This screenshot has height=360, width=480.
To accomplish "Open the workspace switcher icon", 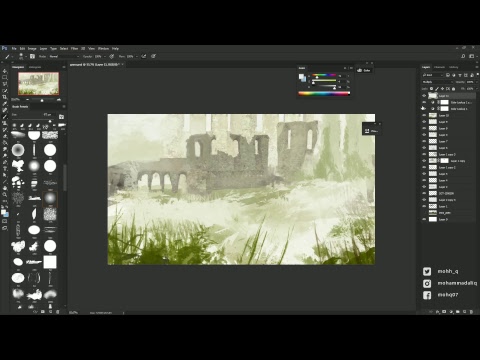I will click(x=472, y=56).
